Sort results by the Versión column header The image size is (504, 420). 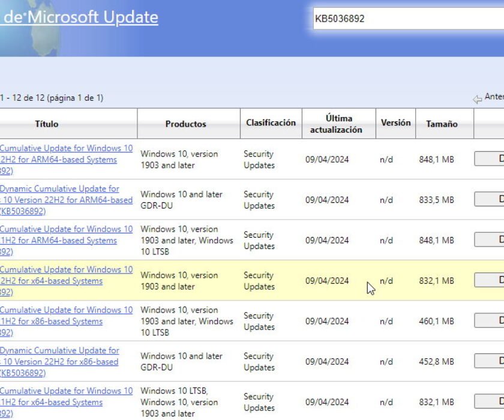pos(395,123)
